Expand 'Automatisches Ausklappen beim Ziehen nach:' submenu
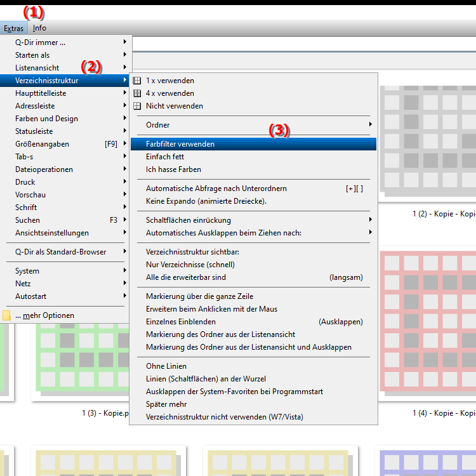 (253, 233)
